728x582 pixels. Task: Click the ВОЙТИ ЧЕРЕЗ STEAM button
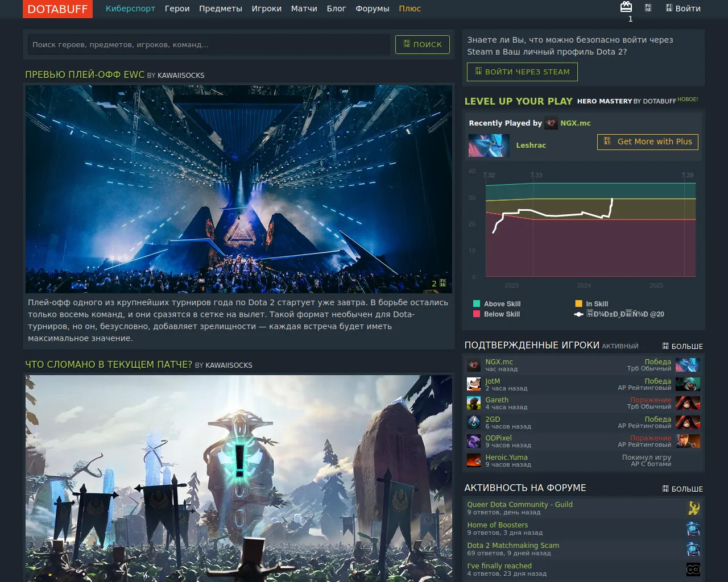coord(522,72)
